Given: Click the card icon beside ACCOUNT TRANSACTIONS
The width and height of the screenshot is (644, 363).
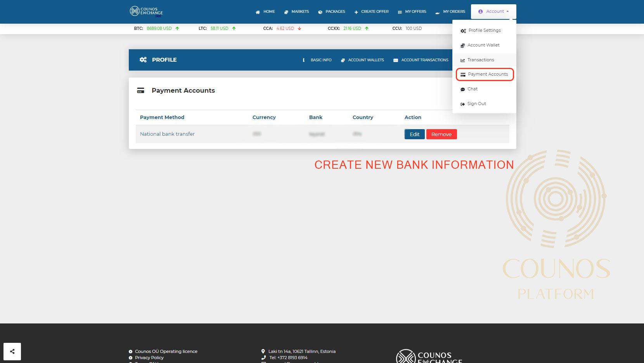Looking at the screenshot, I should [x=396, y=60].
